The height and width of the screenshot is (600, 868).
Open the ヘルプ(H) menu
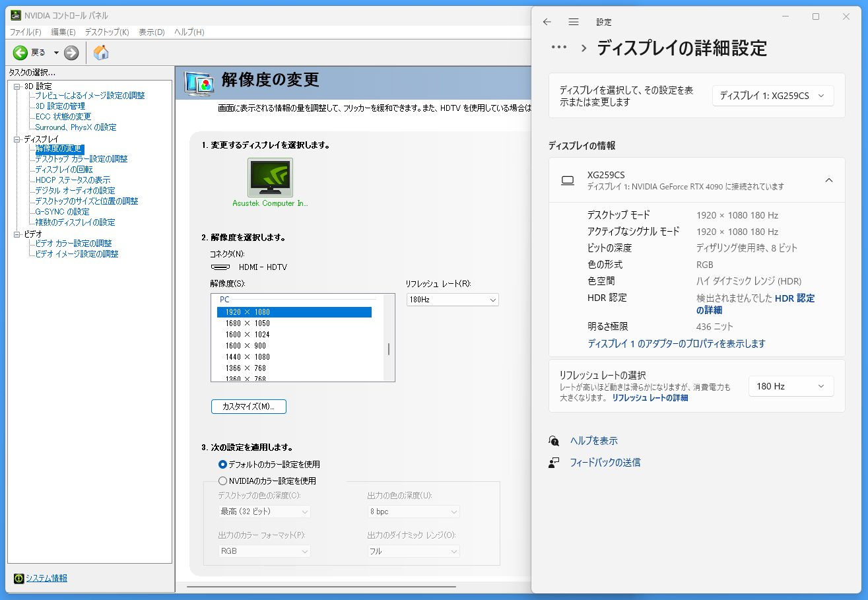point(189,32)
